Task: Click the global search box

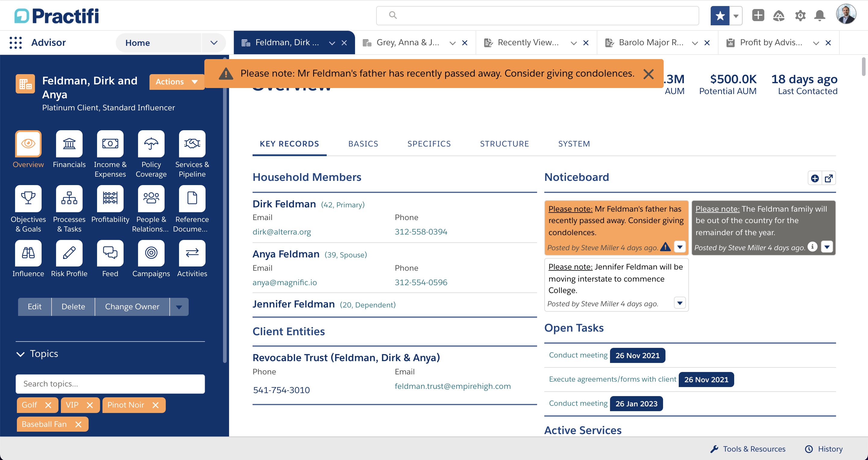Action: [537, 15]
